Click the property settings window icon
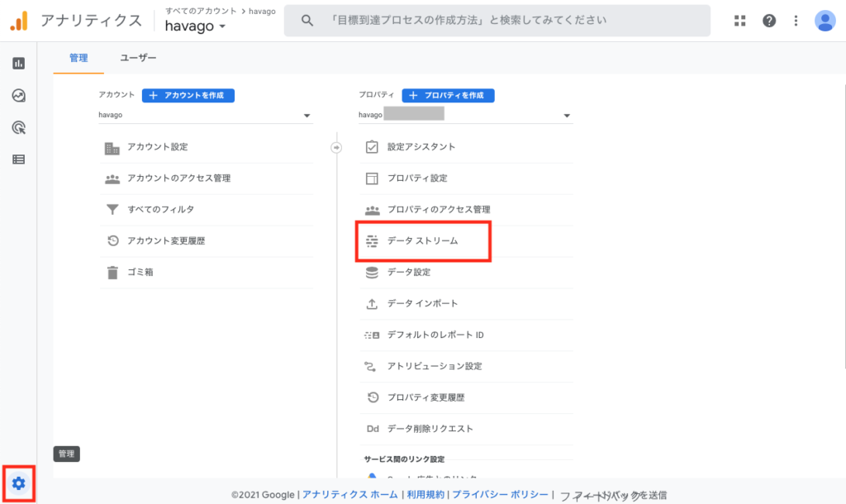 372,178
